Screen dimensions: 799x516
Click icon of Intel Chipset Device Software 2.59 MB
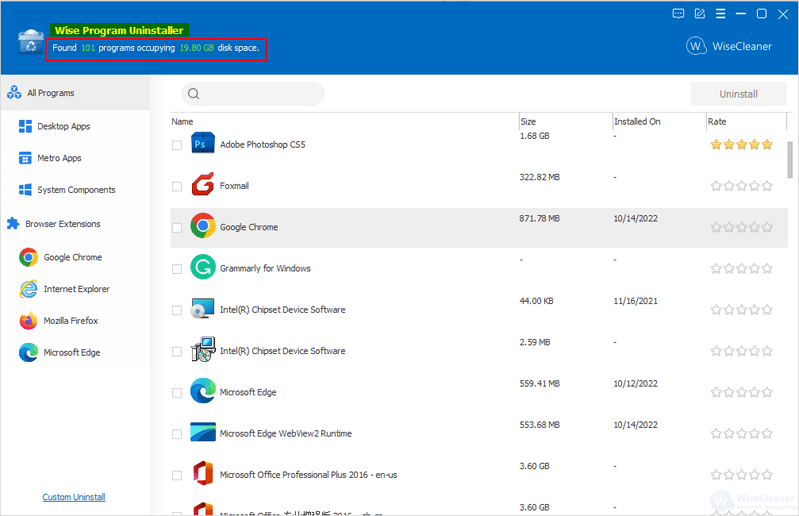203,350
